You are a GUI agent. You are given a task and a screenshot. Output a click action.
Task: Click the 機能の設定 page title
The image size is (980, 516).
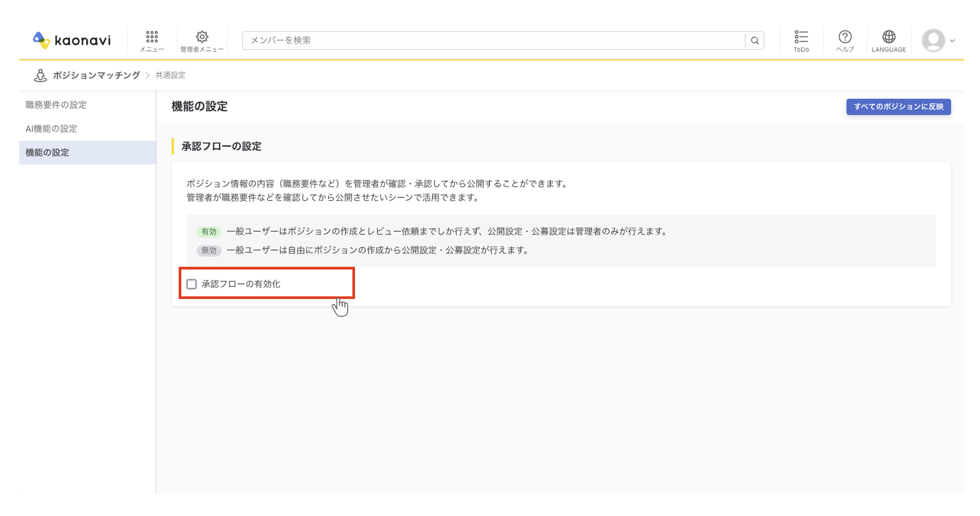click(x=199, y=107)
